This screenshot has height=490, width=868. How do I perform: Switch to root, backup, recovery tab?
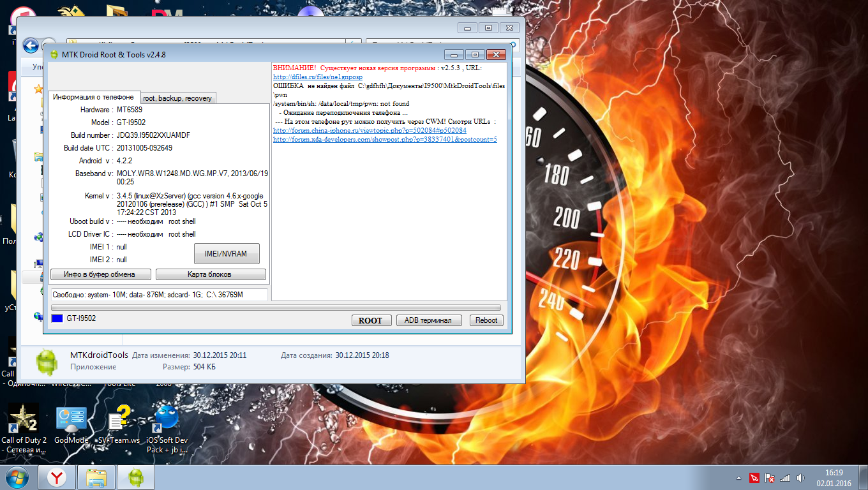[177, 98]
